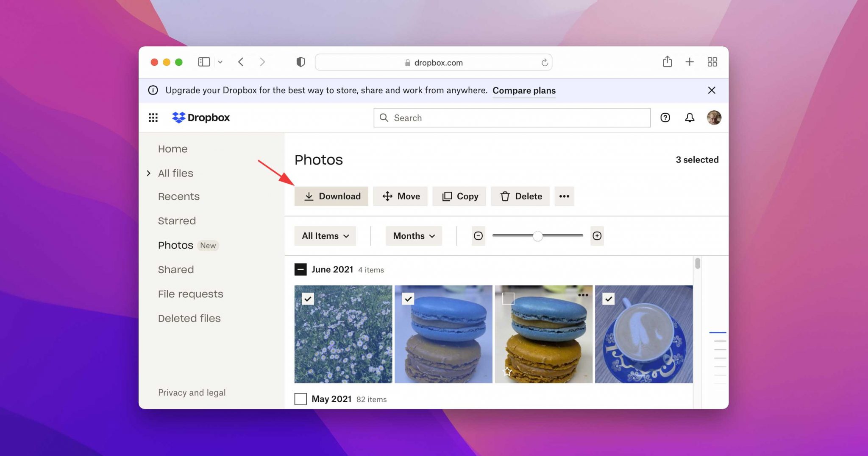Click the blue marker on the timeline scrubber
The height and width of the screenshot is (456, 868).
point(718,333)
